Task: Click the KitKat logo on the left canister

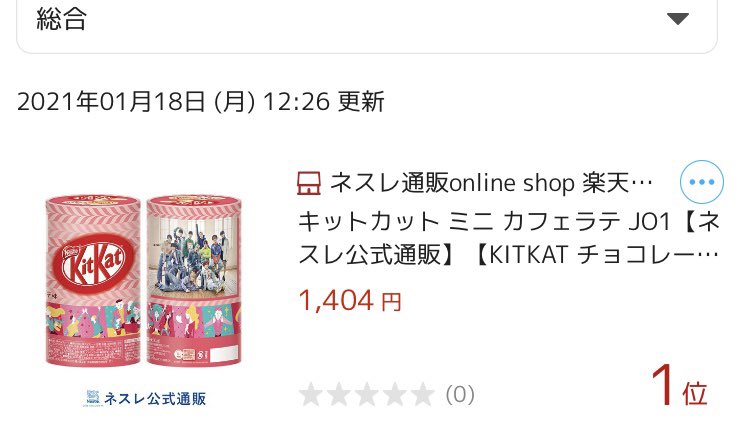Action: tap(94, 264)
